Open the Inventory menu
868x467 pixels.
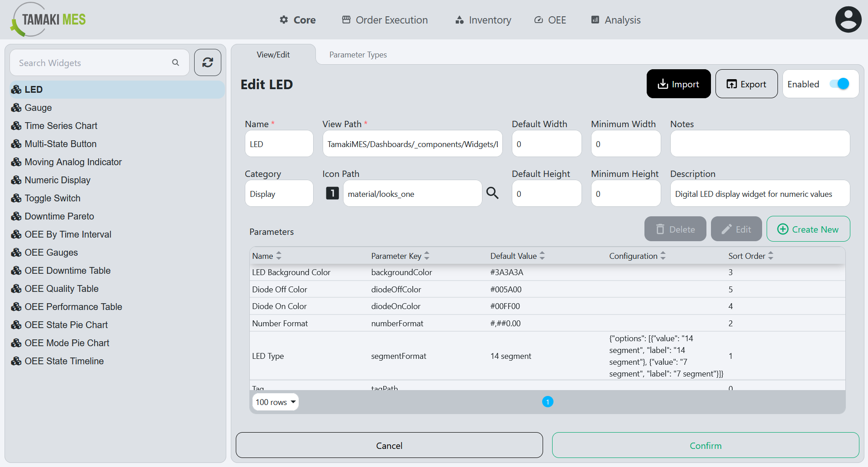(x=483, y=20)
